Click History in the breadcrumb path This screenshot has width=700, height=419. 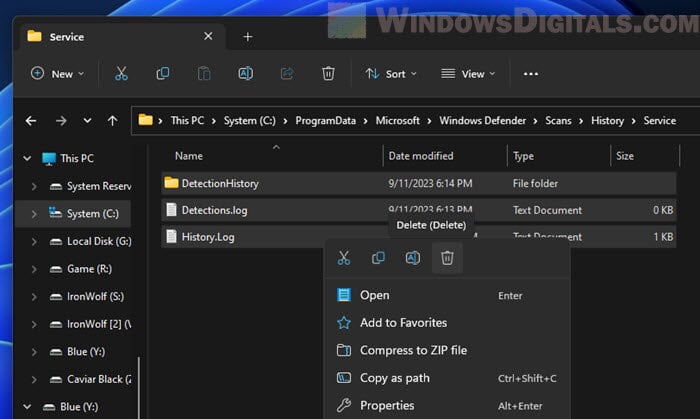(x=607, y=120)
